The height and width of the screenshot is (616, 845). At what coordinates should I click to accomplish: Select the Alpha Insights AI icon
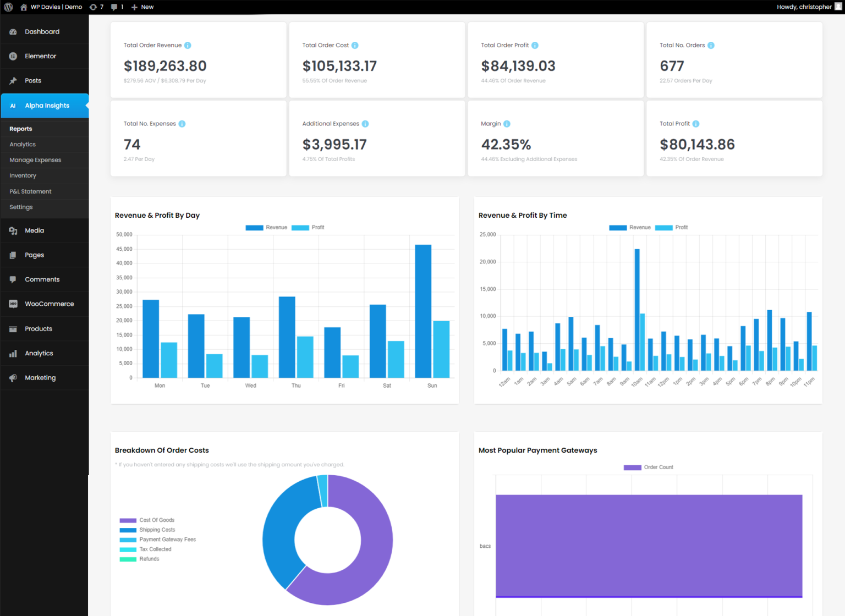[12, 105]
